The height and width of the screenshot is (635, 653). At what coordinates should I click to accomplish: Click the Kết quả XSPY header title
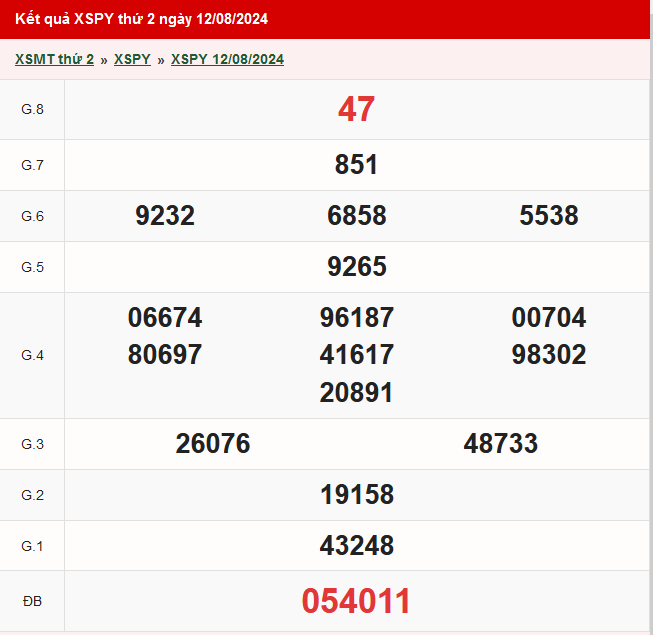(x=141, y=19)
